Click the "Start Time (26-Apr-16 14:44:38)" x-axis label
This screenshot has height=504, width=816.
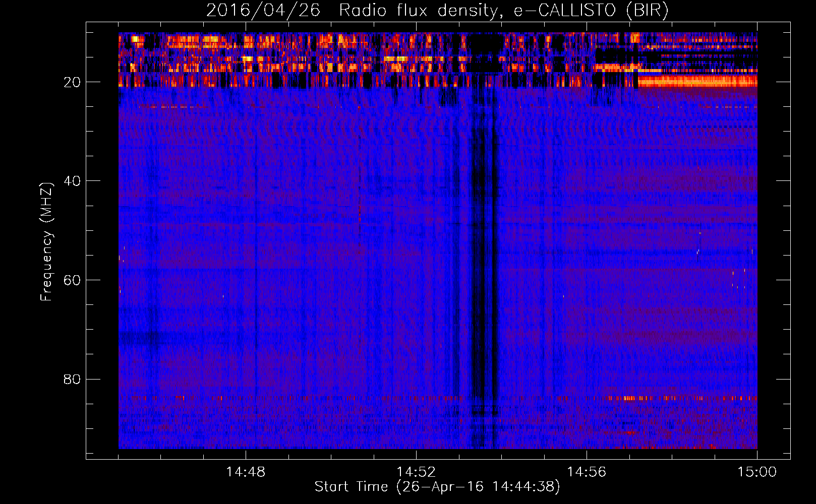(x=437, y=487)
